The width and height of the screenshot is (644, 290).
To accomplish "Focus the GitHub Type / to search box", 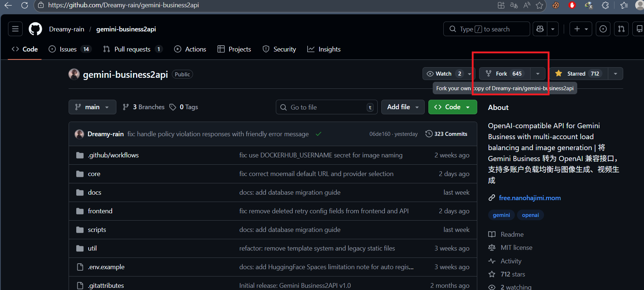I will (486, 29).
